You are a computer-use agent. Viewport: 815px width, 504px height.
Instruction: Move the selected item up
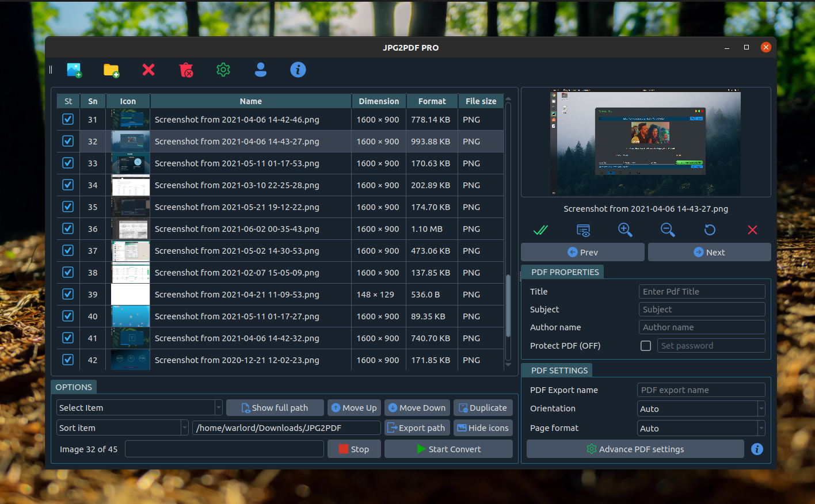click(354, 408)
